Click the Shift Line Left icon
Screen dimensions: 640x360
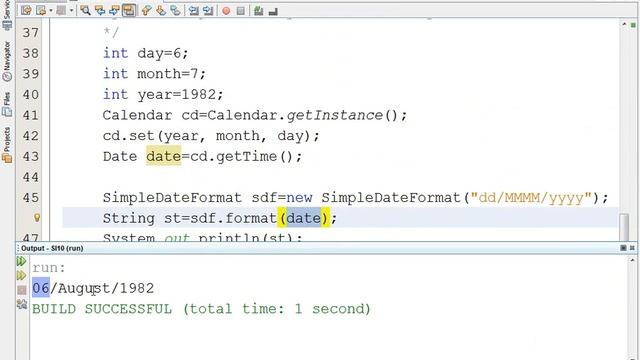pyautogui.click(x=193, y=10)
